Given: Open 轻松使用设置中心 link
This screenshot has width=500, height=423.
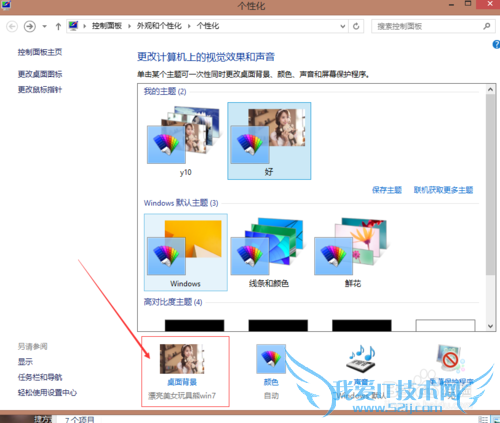Looking at the screenshot, I should click(x=47, y=392).
